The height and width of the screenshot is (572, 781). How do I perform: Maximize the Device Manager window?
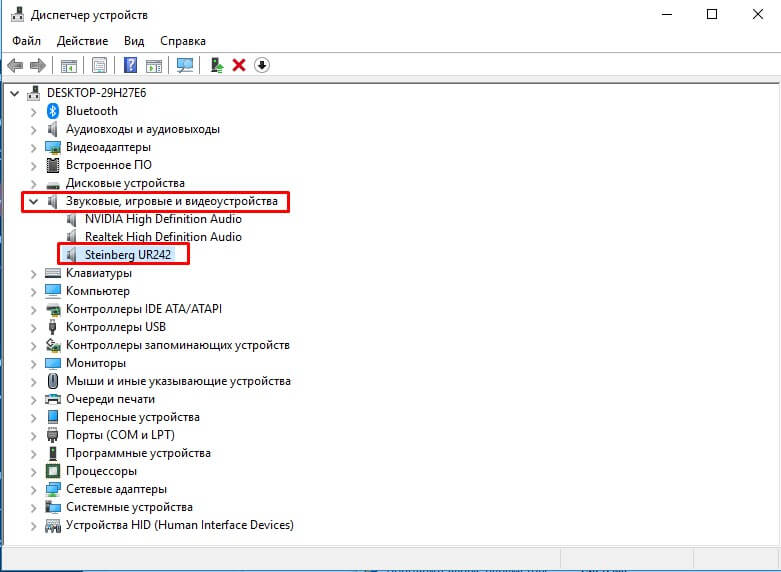click(712, 14)
